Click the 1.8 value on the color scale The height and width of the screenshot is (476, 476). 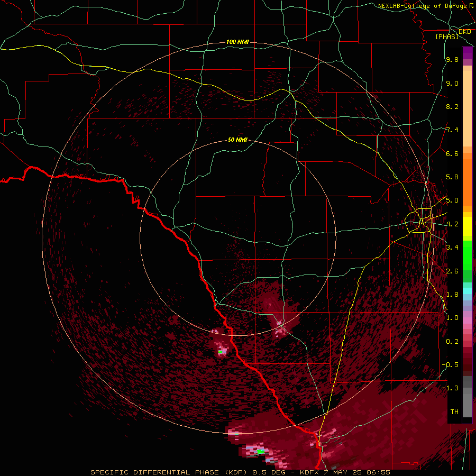pos(452,295)
